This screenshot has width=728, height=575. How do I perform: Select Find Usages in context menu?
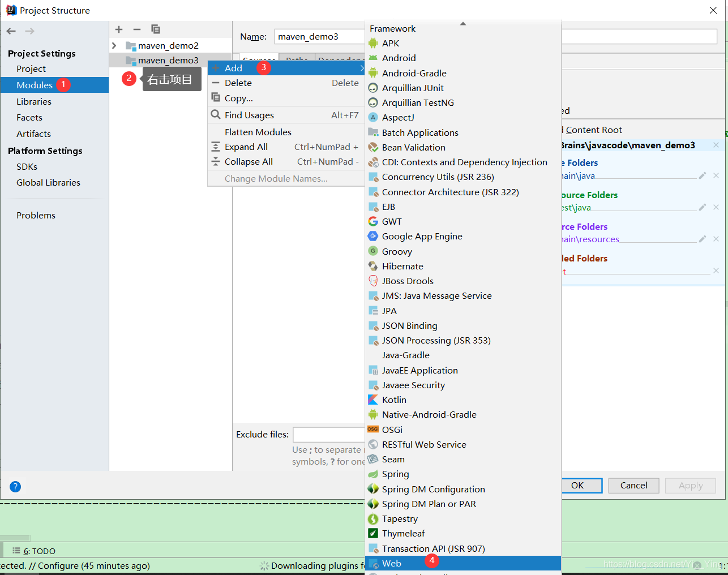tap(286, 115)
